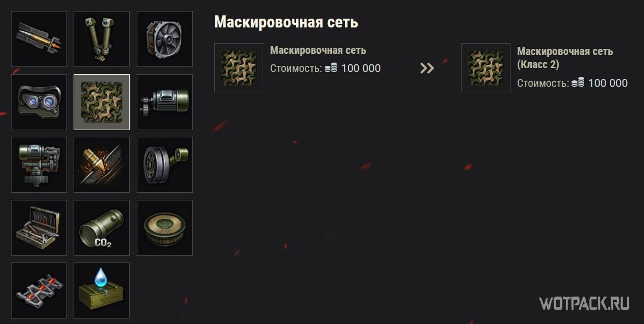The height and width of the screenshot is (324, 644).
Task: Click the Маскировочная сеть (Класс 2) thumbnail
Action: [485, 68]
